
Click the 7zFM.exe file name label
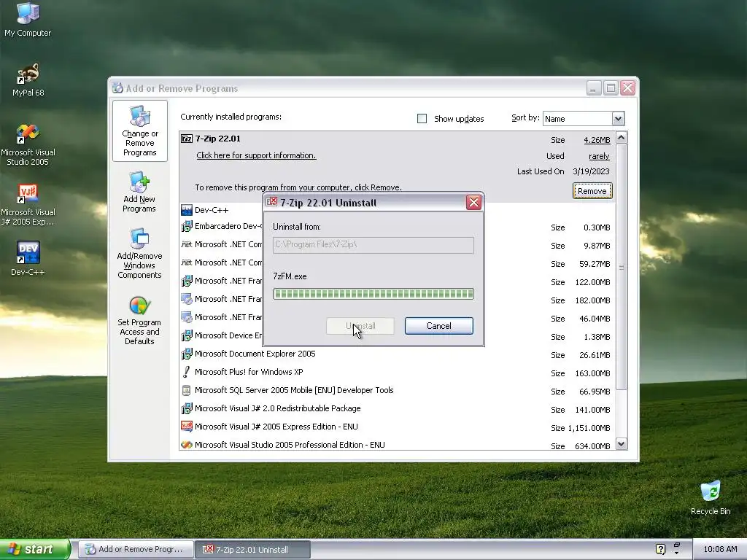click(x=290, y=276)
